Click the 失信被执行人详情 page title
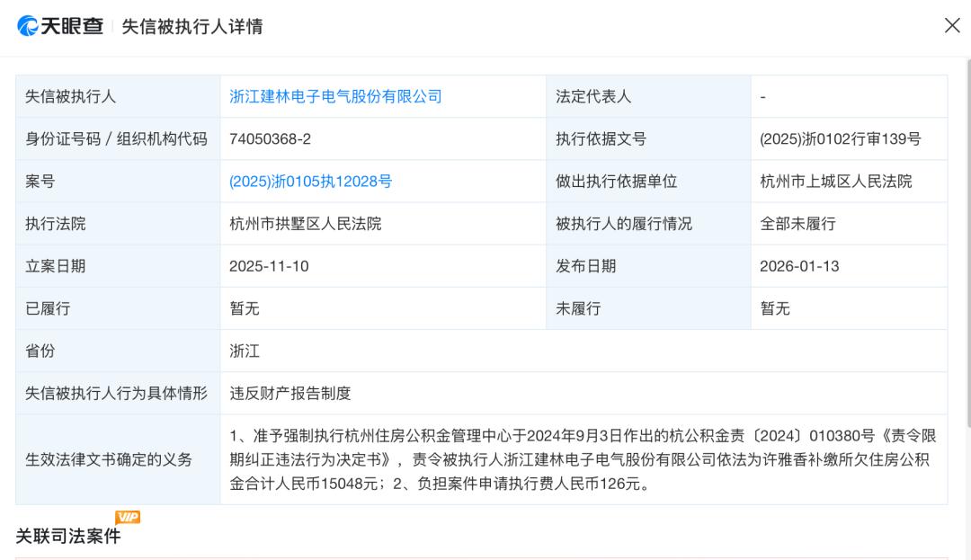This screenshot has width=971, height=560. [192, 27]
